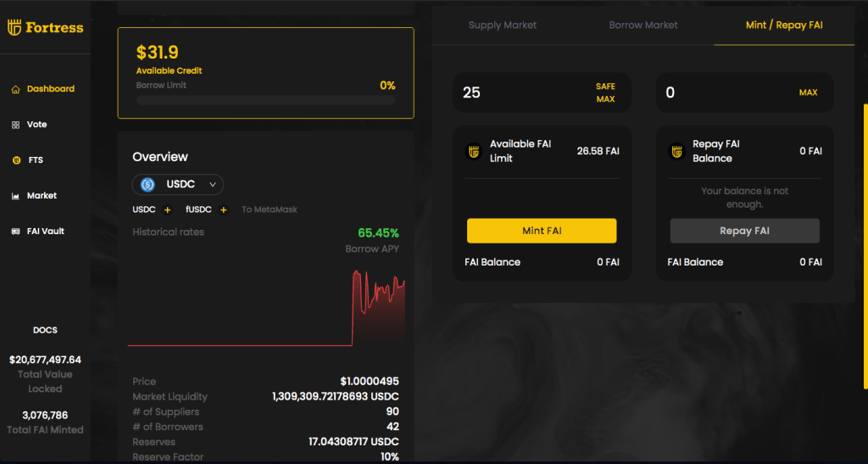
Task: Click the To MetaMask link
Action: coord(269,210)
